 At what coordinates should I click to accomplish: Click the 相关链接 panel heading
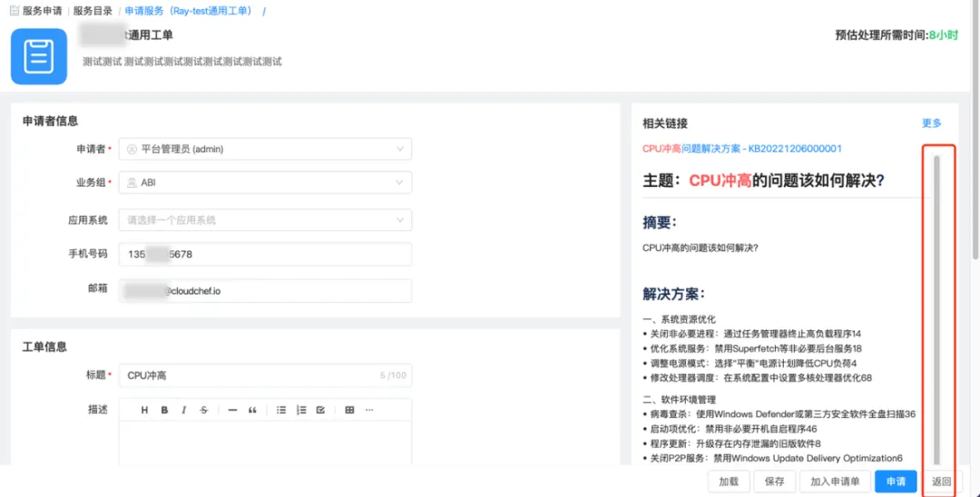coord(665,123)
